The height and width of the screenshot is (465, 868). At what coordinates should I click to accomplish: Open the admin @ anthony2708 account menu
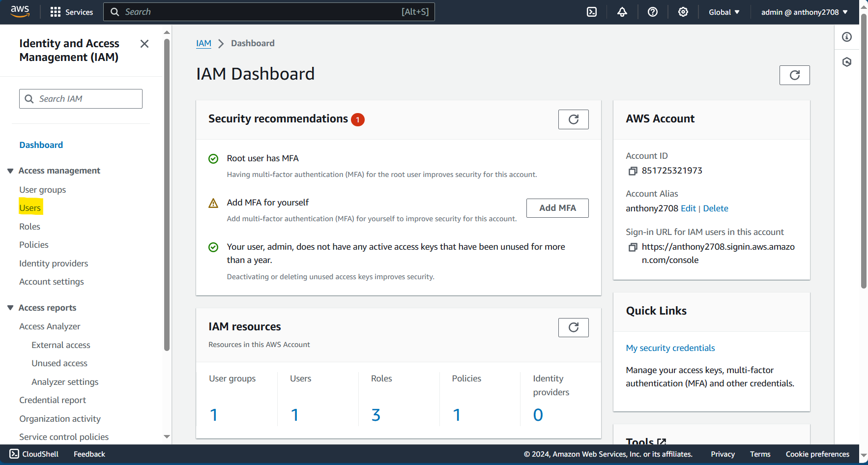click(x=804, y=12)
